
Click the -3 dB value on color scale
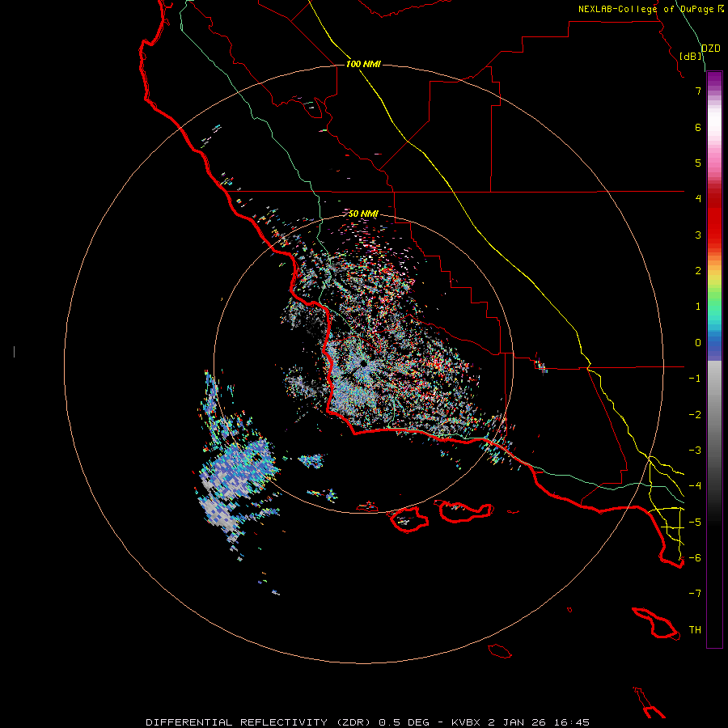(x=695, y=451)
